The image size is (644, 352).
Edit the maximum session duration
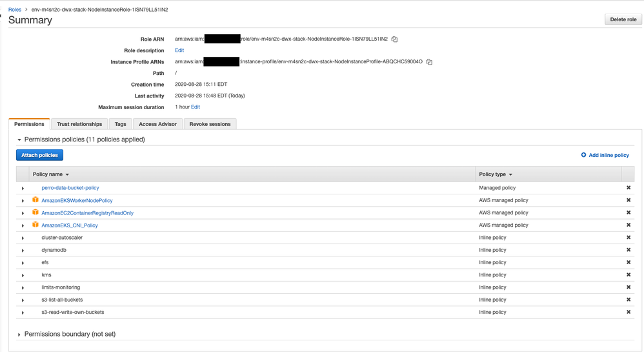[x=196, y=107]
